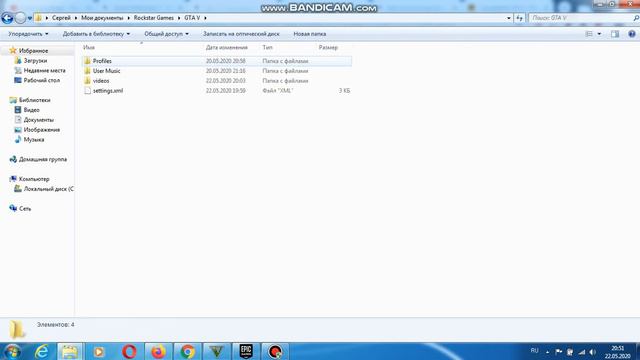Open the Bandicam recorder taskbar icon
Image resolution: width=640 pixels, height=360 pixels.
(x=275, y=351)
